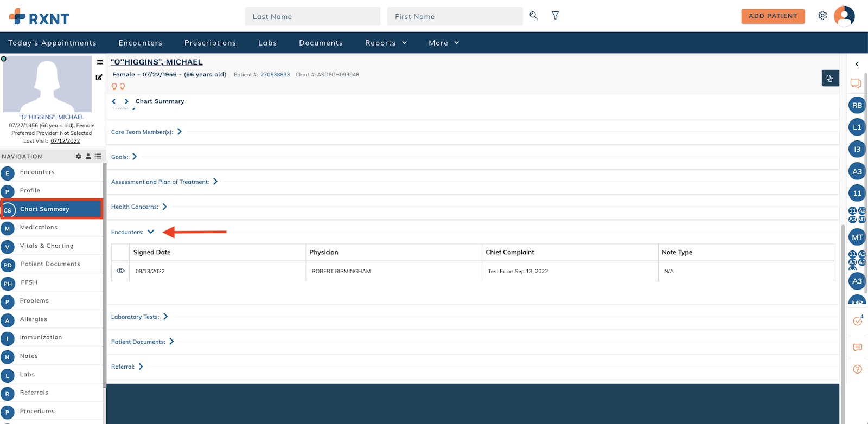The width and height of the screenshot is (868, 424).
Task: Go to the Prescriptions tab
Action: pyautogui.click(x=210, y=43)
